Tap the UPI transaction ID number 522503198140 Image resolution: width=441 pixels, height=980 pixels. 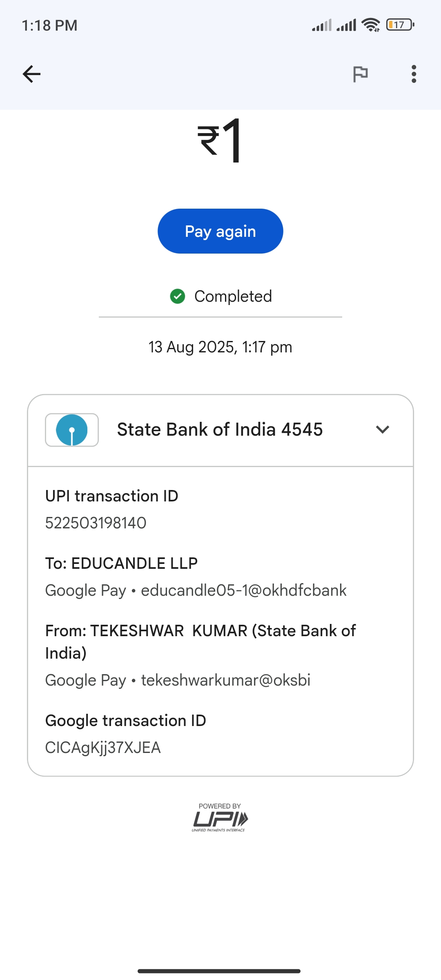[96, 523]
